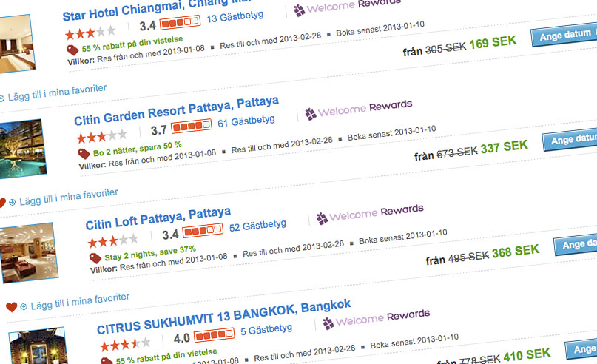Click the red heart icon above CITRUS SUKHUMVIT

pyautogui.click(x=11, y=307)
